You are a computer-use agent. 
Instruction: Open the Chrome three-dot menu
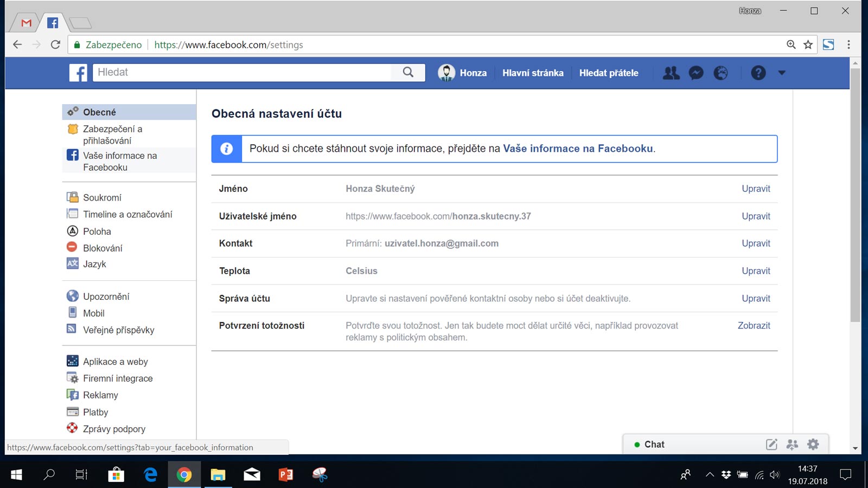point(849,44)
